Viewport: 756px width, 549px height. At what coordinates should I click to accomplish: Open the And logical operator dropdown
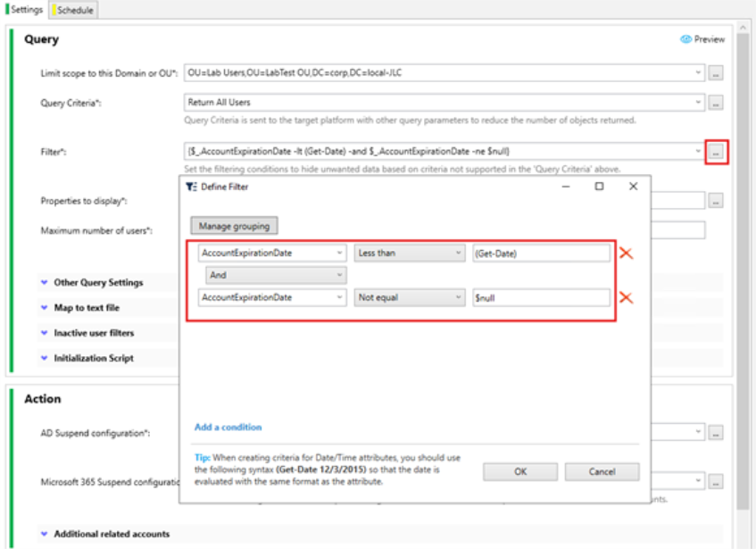click(x=276, y=275)
